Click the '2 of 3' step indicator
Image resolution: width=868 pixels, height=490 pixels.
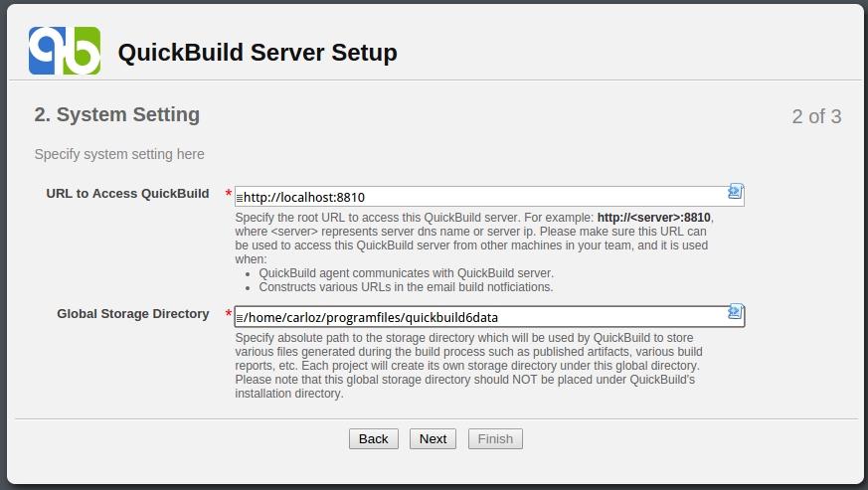coord(816,117)
